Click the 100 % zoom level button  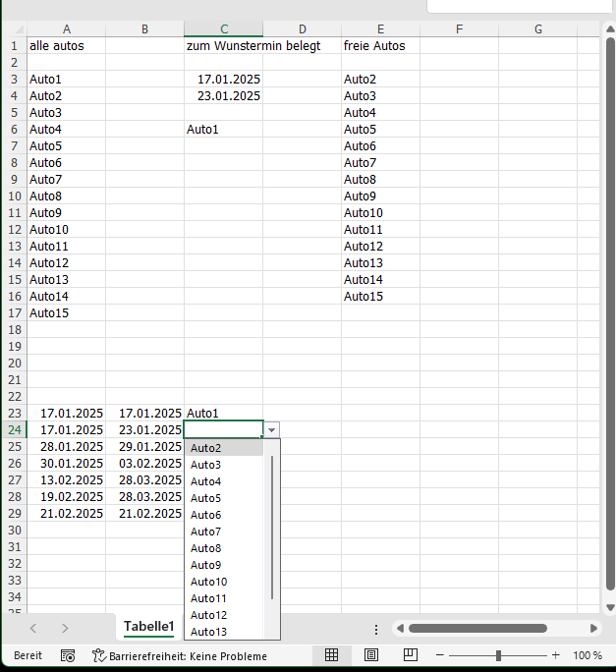pos(588,655)
